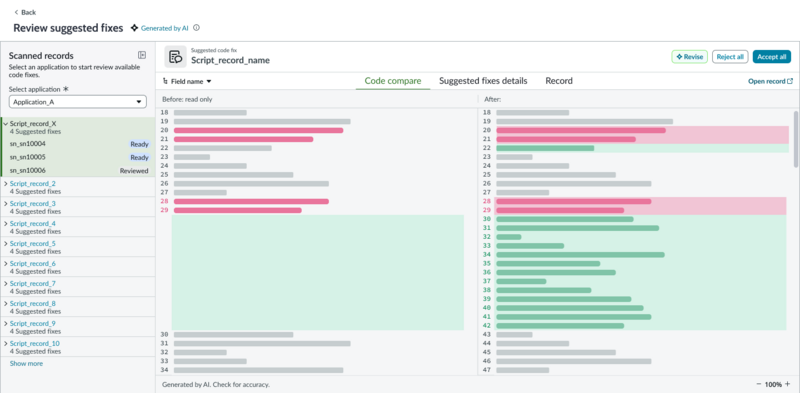Click the Accept all button
This screenshot has height=393, width=800.
pyautogui.click(x=771, y=57)
